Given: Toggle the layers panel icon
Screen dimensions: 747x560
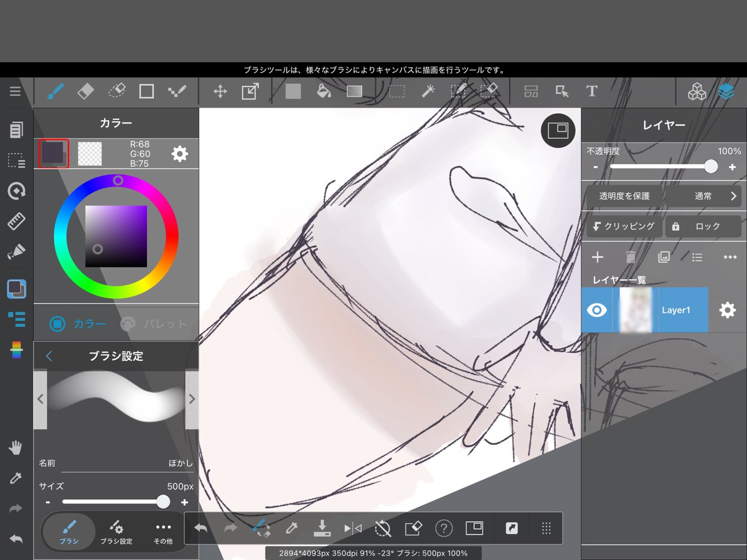Looking at the screenshot, I should [726, 91].
